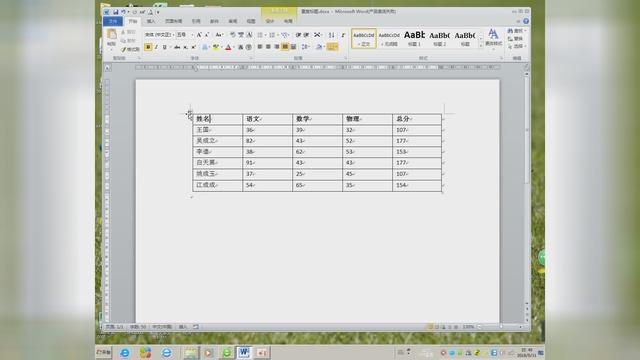Click Decrease Indent icon
The height and width of the screenshot is (360, 640).
pos(298,35)
